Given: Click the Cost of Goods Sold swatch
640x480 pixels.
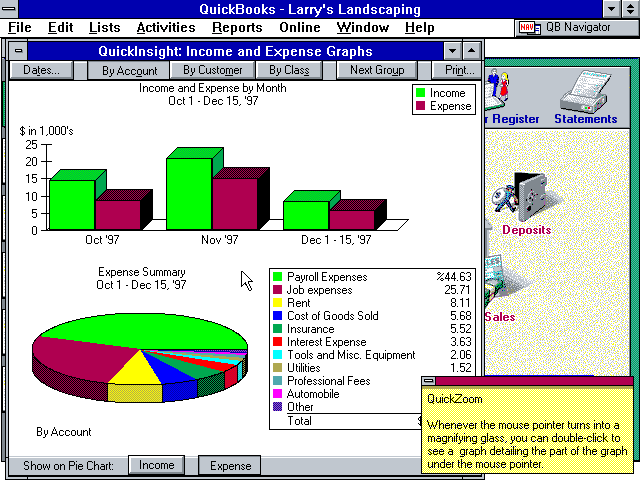Looking at the screenshot, I should tap(278, 316).
